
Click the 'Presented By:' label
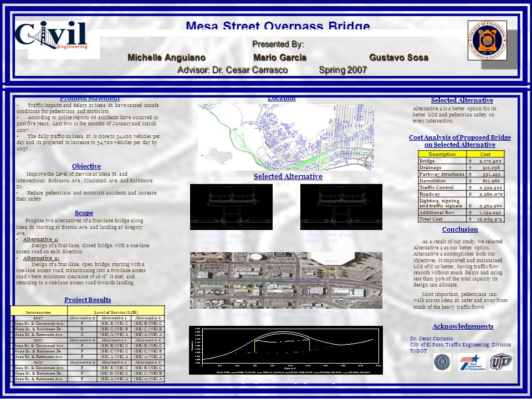[x=278, y=44]
